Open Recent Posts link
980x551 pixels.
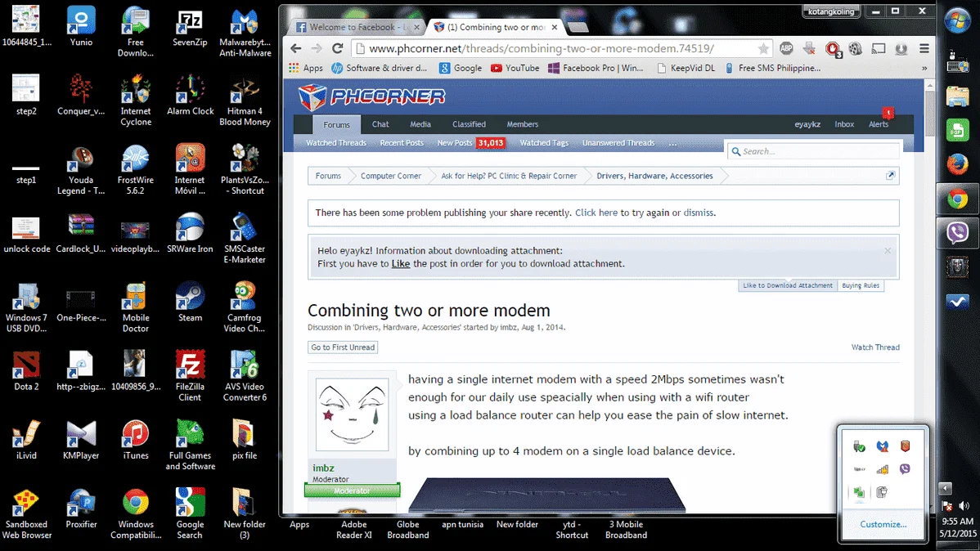point(402,143)
